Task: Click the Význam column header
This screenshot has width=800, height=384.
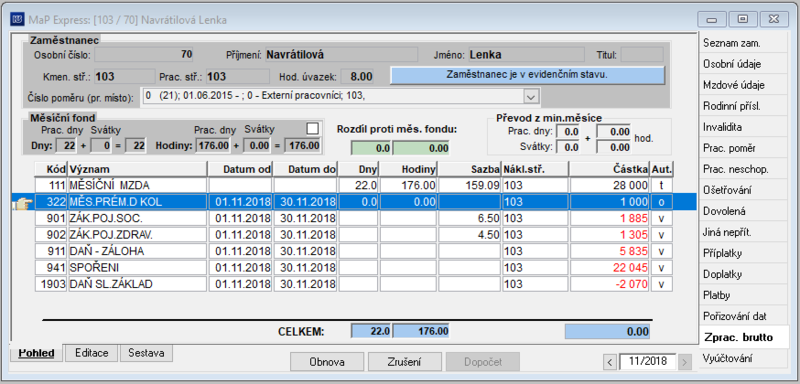Action: (x=138, y=169)
